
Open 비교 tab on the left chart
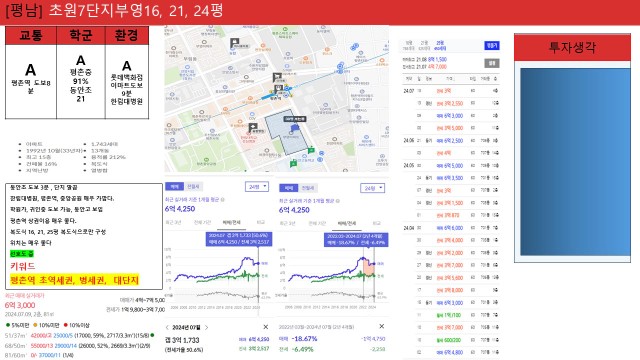pyautogui.click(x=260, y=222)
